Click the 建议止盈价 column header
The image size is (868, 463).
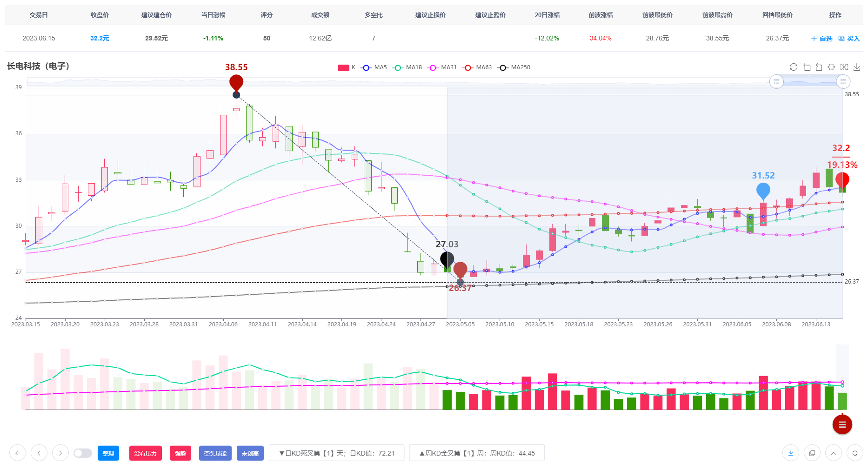pyautogui.click(x=490, y=15)
